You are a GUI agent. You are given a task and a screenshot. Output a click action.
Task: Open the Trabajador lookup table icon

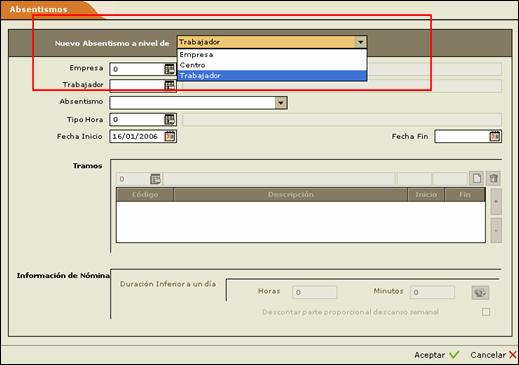click(x=169, y=86)
